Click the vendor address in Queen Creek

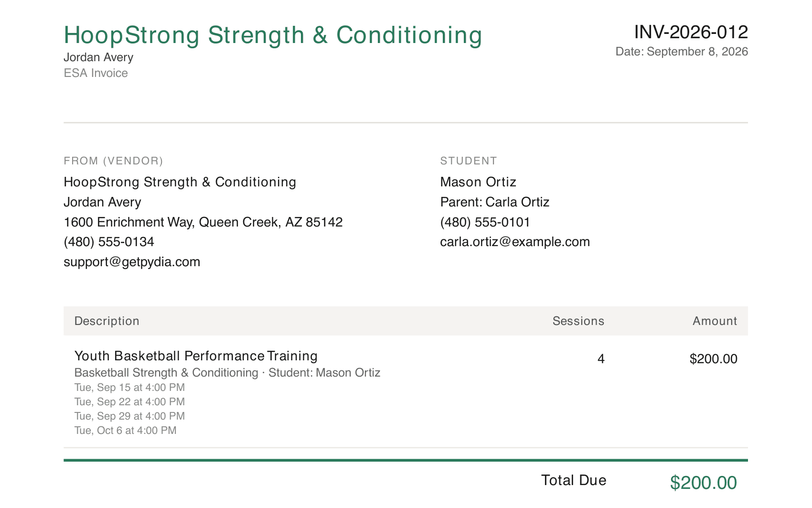pos(203,222)
